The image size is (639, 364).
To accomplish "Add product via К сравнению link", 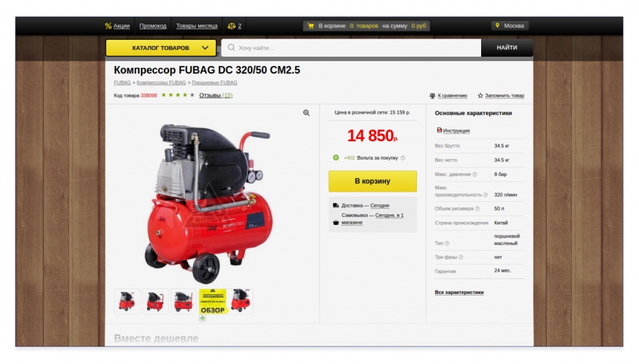I will [x=452, y=96].
